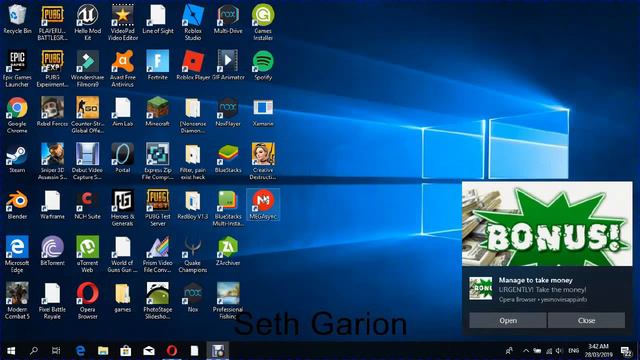Open uTorrent Web shortcut
The height and width of the screenshot is (360, 640).
(87, 255)
